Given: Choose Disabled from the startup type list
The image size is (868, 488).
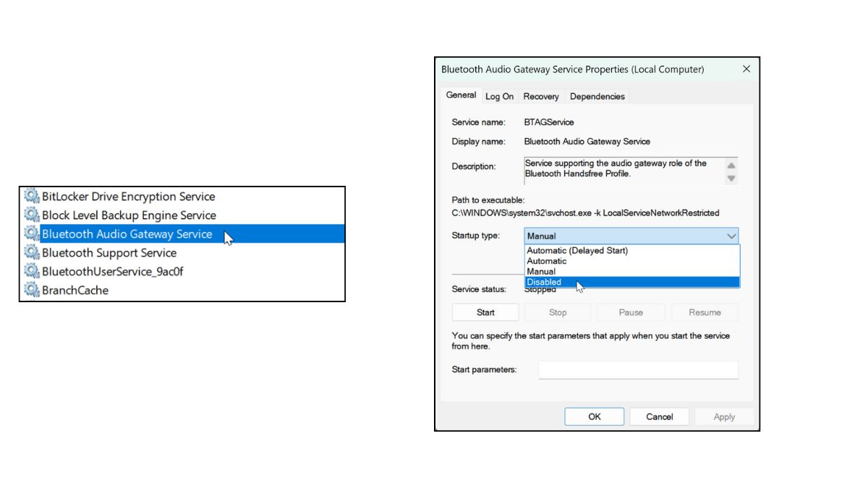Looking at the screenshot, I should click(544, 282).
